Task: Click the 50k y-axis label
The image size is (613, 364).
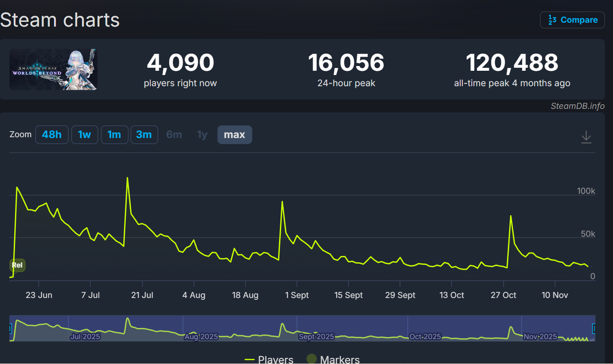Action: point(588,234)
